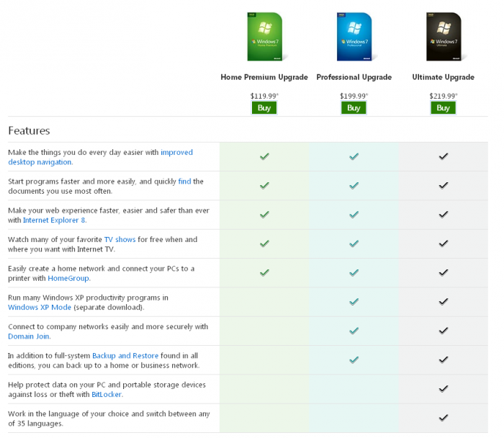
Task: Click the BitLocker link
Action: click(x=107, y=395)
